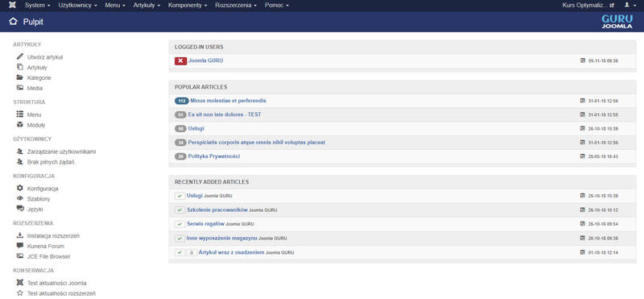
Task: Open Języki in the sidebar
Action: click(x=35, y=209)
